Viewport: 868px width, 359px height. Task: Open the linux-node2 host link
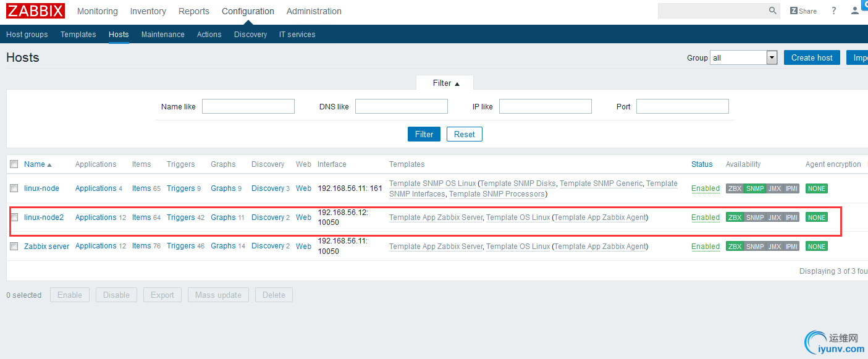[44, 218]
